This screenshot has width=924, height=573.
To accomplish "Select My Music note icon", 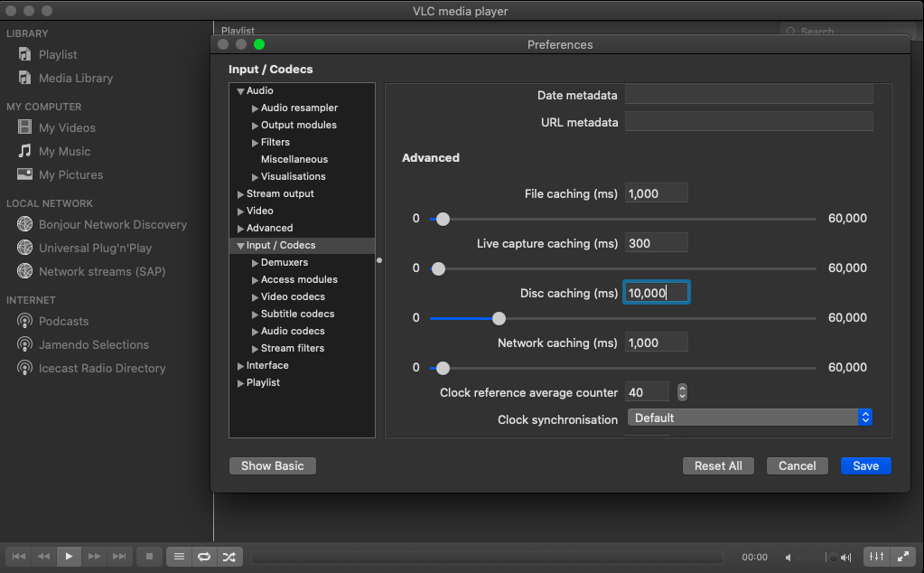I will coord(24,151).
